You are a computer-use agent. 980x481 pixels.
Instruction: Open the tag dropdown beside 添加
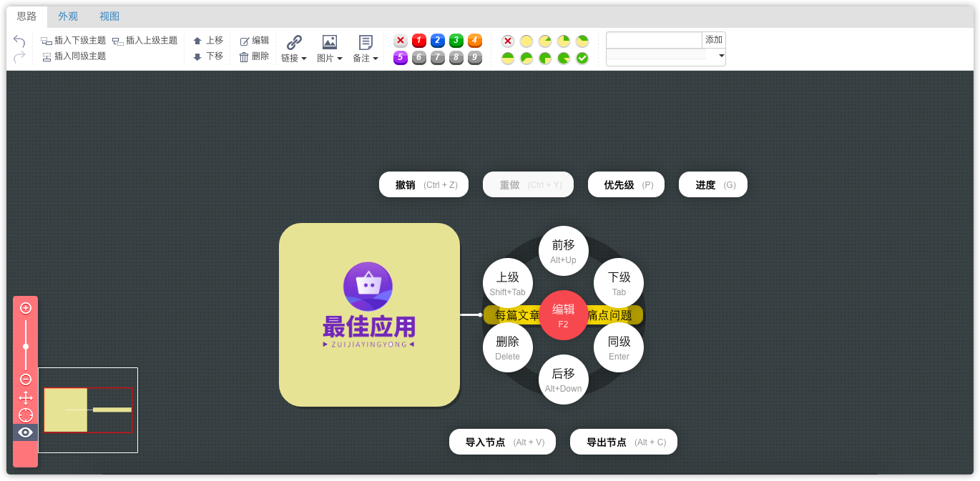pos(721,56)
